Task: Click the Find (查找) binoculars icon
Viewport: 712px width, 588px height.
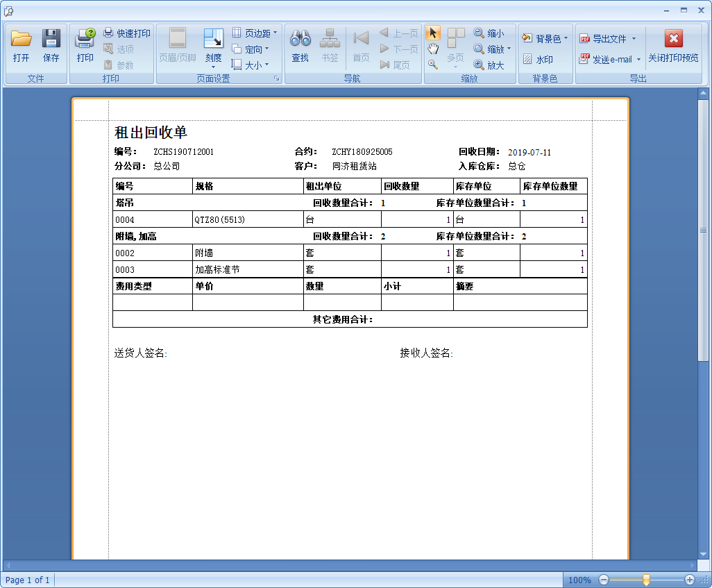Action: (300, 39)
